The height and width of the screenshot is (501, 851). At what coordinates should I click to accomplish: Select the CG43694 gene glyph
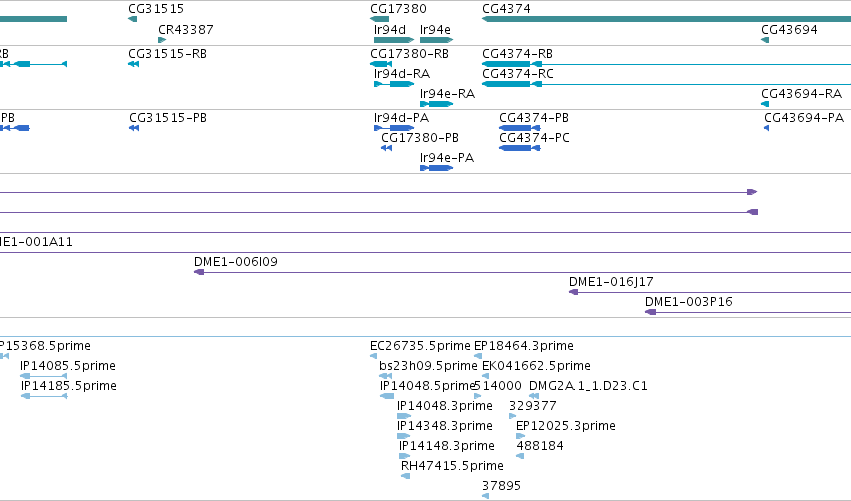click(x=765, y=40)
